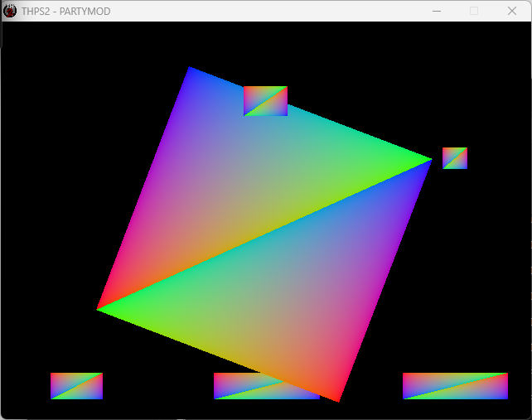Viewport: 532px width, 420px height.
Task: Click the THPS2 - PARTYMOD title text
Action: [x=65, y=12]
